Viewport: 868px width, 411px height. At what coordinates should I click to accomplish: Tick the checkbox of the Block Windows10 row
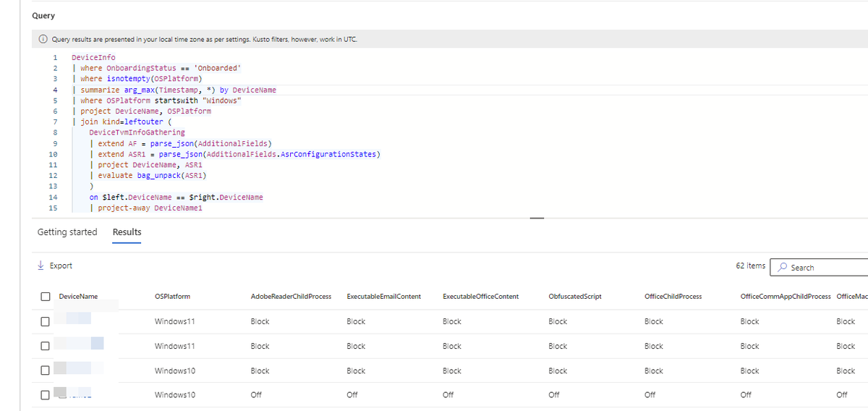[45, 370]
